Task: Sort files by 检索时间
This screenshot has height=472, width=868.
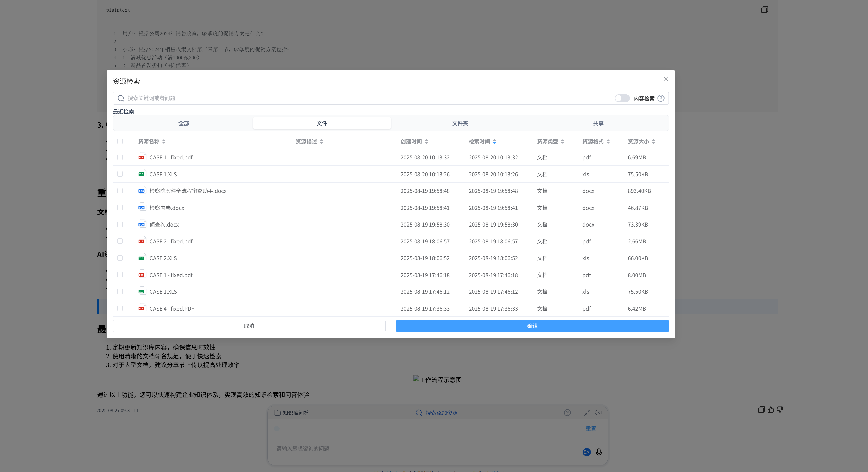Action: (x=494, y=141)
